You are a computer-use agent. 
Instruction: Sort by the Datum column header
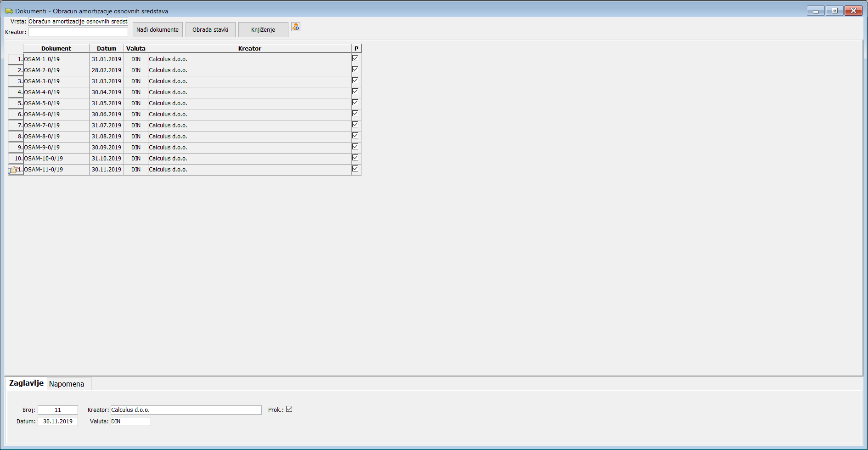pos(106,48)
